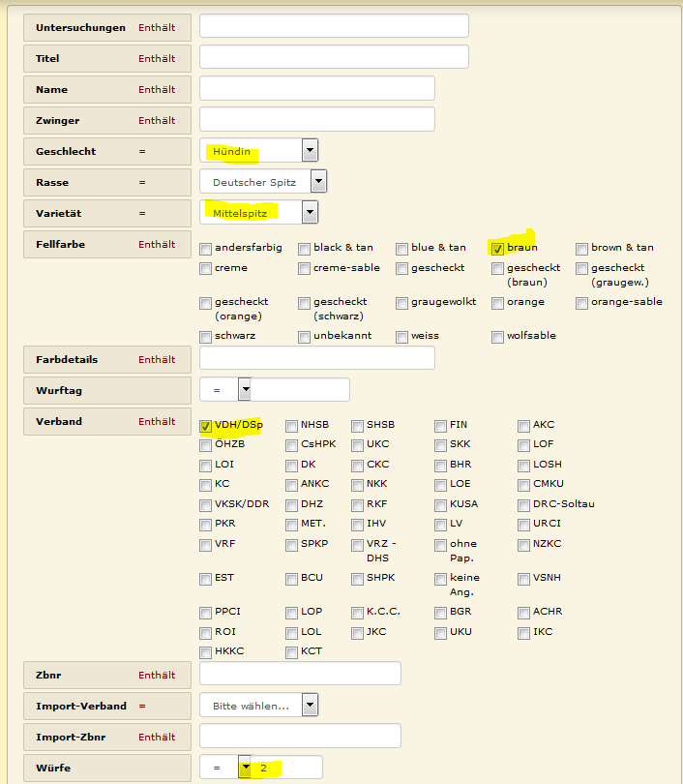Check the AKC Verband checkbox

[524, 426]
